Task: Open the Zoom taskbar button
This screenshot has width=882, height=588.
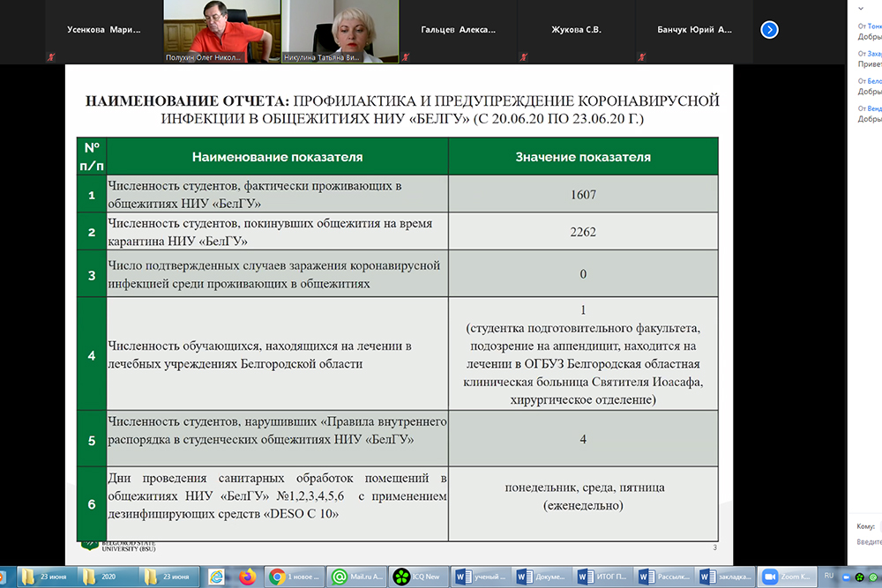Action: [x=783, y=577]
